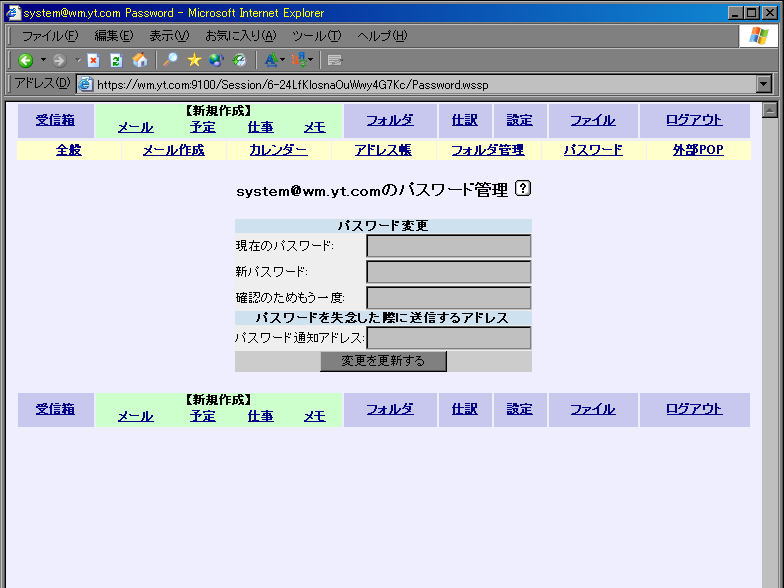This screenshot has height=588, width=784.
Task: Click the help question mark icon
Action: [x=523, y=189]
